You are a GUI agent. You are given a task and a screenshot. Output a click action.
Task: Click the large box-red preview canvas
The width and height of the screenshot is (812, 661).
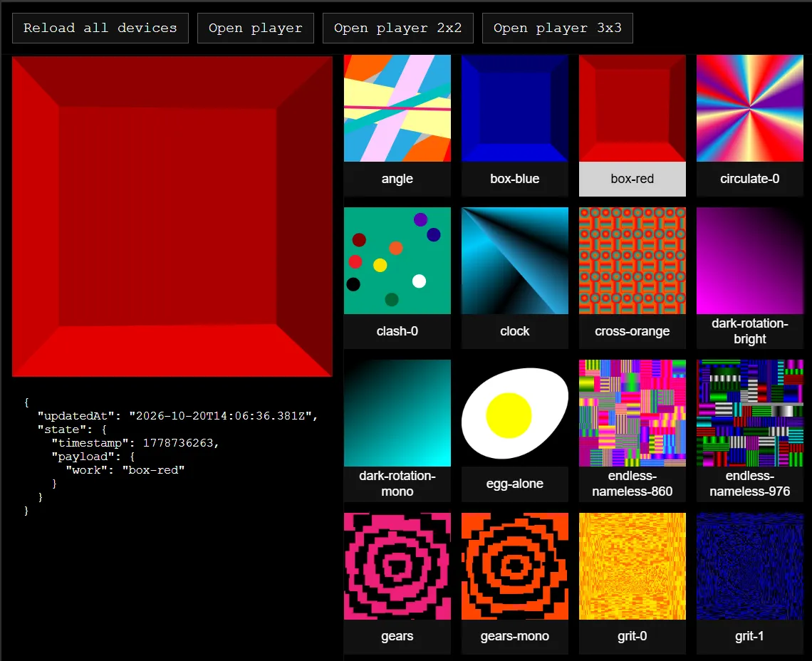(172, 217)
